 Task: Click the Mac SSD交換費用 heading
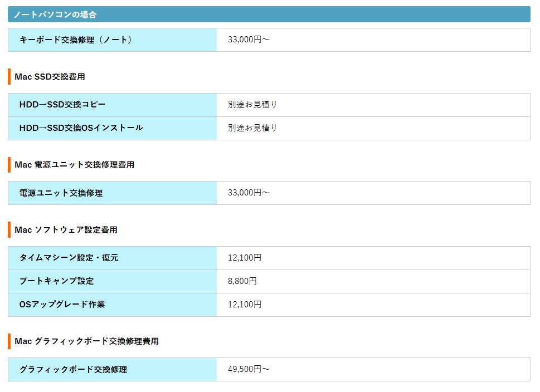click(x=50, y=77)
